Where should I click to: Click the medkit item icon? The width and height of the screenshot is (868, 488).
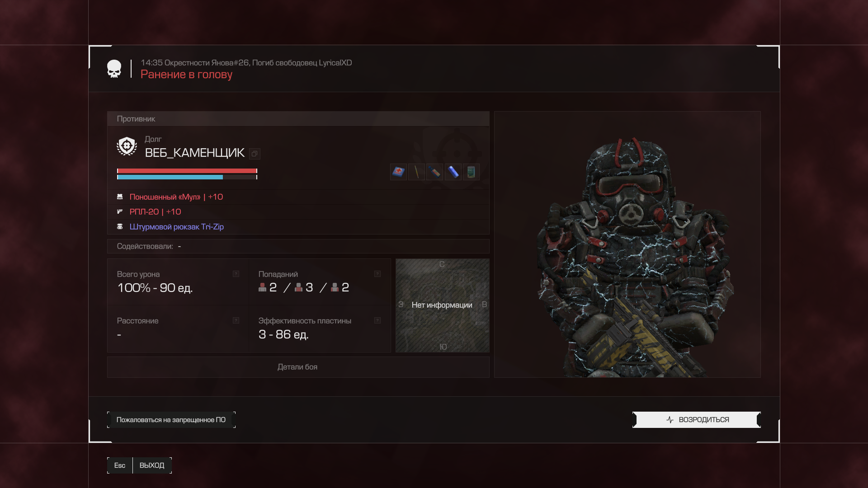click(x=398, y=172)
